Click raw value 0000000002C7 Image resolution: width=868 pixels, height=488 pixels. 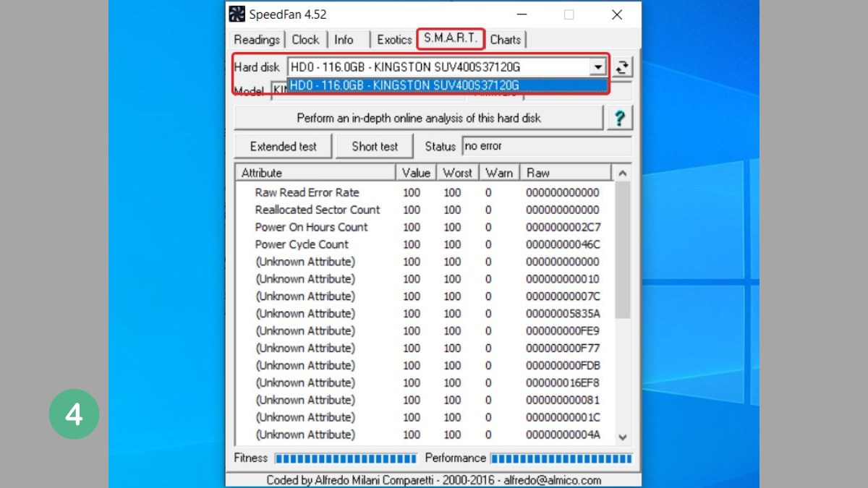tap(563, 227)
